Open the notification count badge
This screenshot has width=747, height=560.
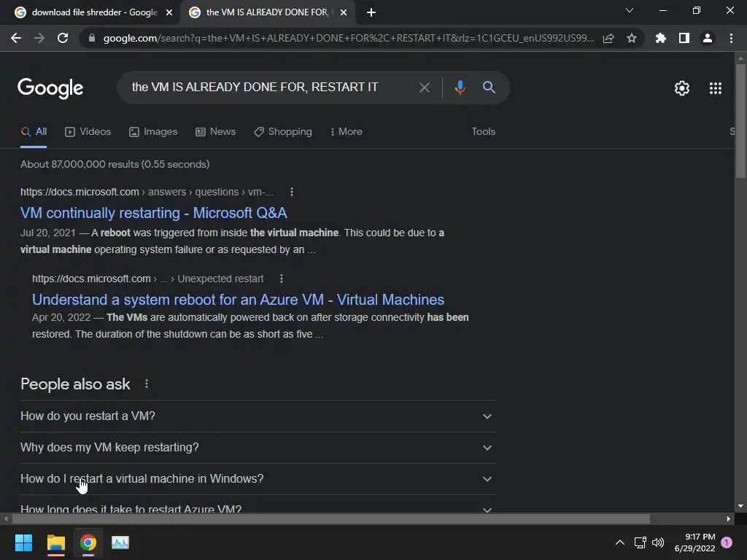727,542
